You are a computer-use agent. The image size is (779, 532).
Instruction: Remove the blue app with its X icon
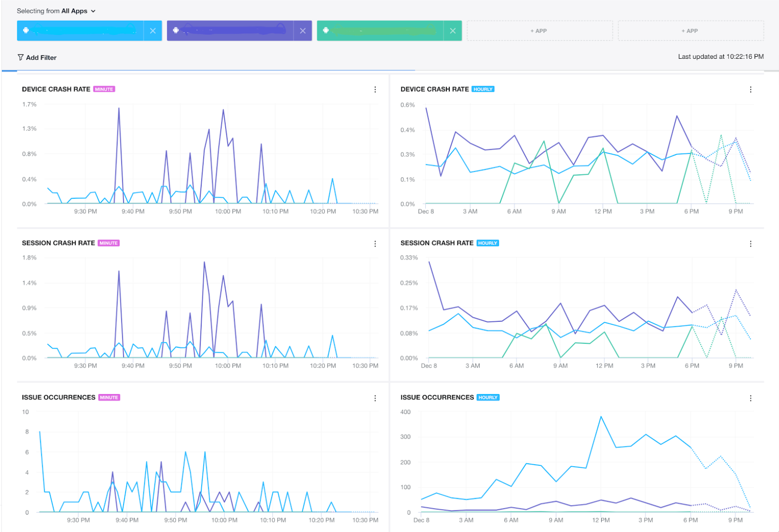pyautogui.click(x=153, y=31)
